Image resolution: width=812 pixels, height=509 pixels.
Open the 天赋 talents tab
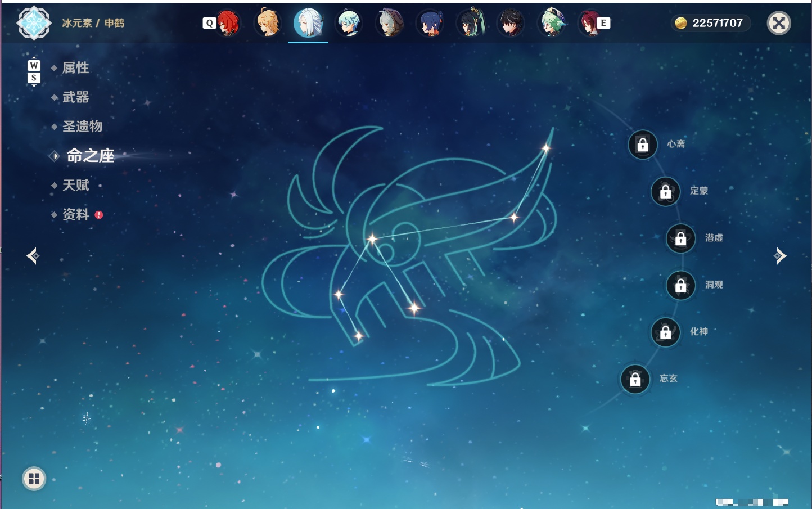coord(76,185)
